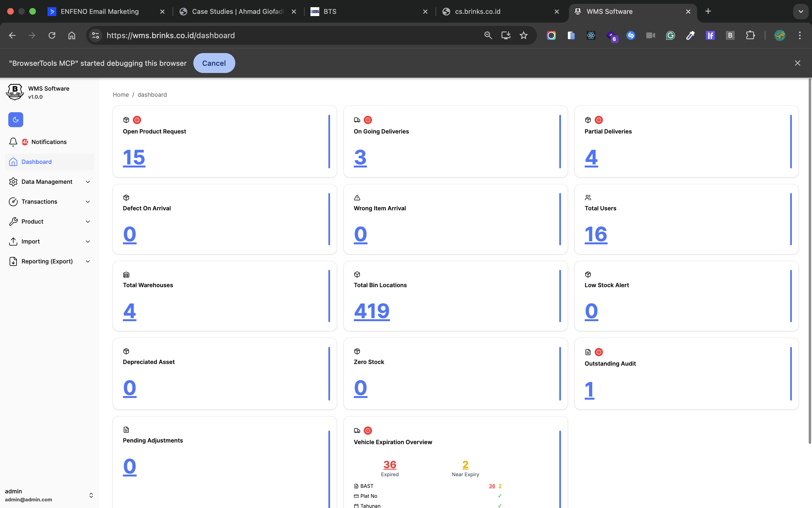Click red alert icon on Outstanding Audit card
Image resolution: width=812 pixels, height=508 pixels.
click(599, 352)
